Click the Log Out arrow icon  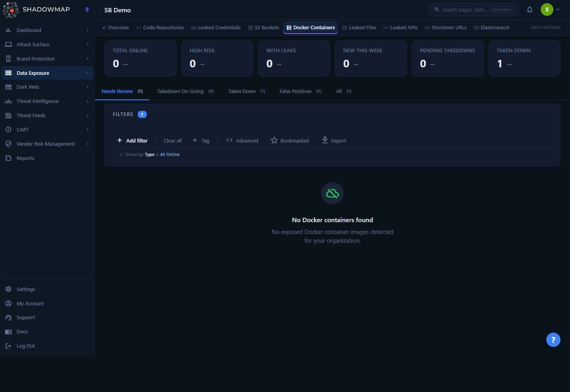pyautogui.click(x=8, y=346)
